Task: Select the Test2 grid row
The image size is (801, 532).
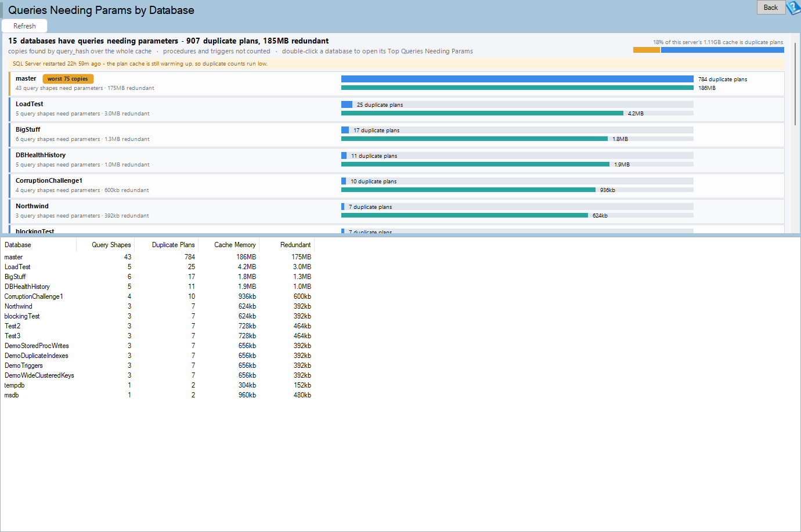Action: (x=157, y=326)
